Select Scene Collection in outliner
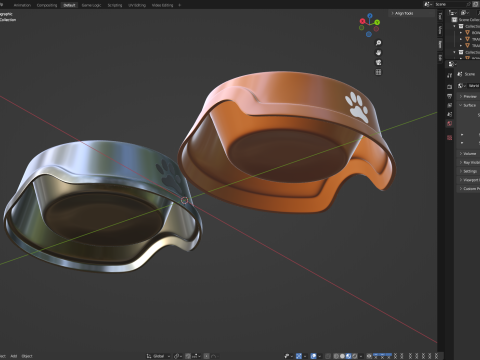 tap(467, 20)
